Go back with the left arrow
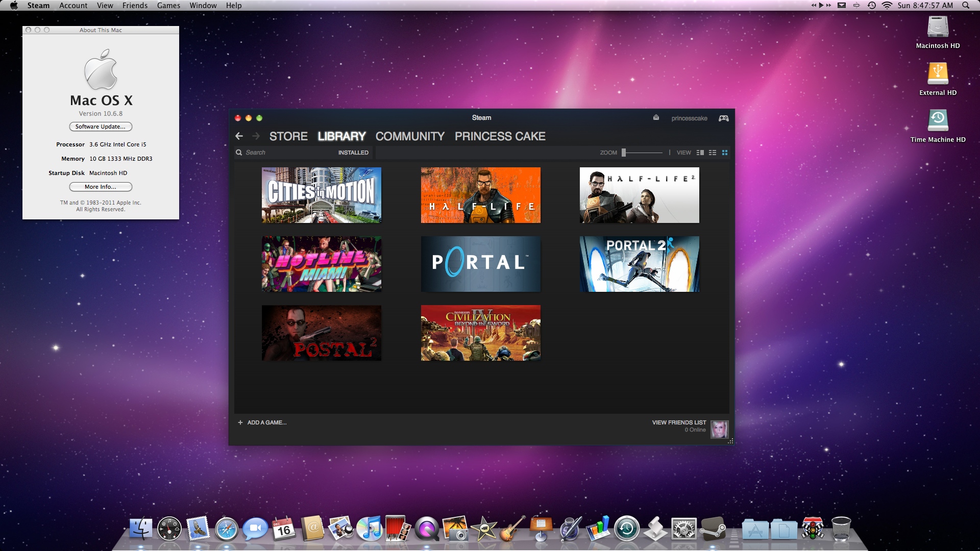 coord(239,136)
